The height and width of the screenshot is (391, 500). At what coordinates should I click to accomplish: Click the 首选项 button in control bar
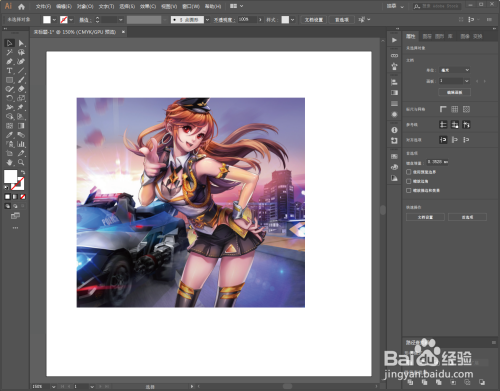[x=342, y=20]
